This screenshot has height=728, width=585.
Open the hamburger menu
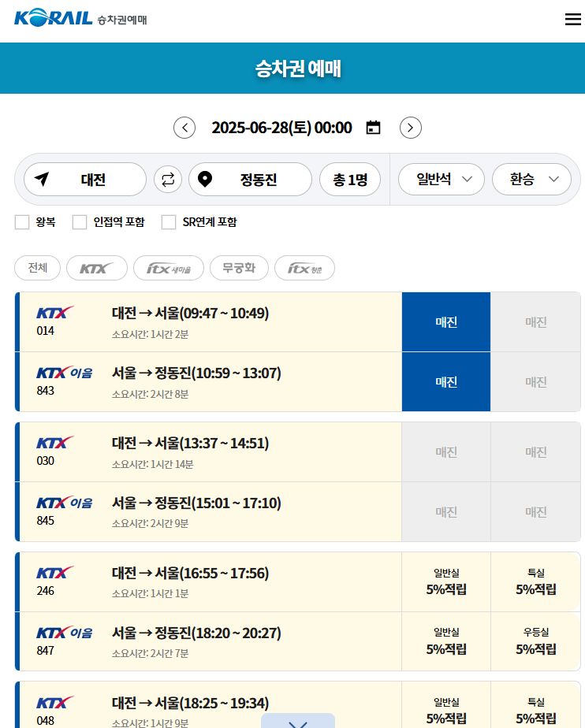tap(573, 19)
